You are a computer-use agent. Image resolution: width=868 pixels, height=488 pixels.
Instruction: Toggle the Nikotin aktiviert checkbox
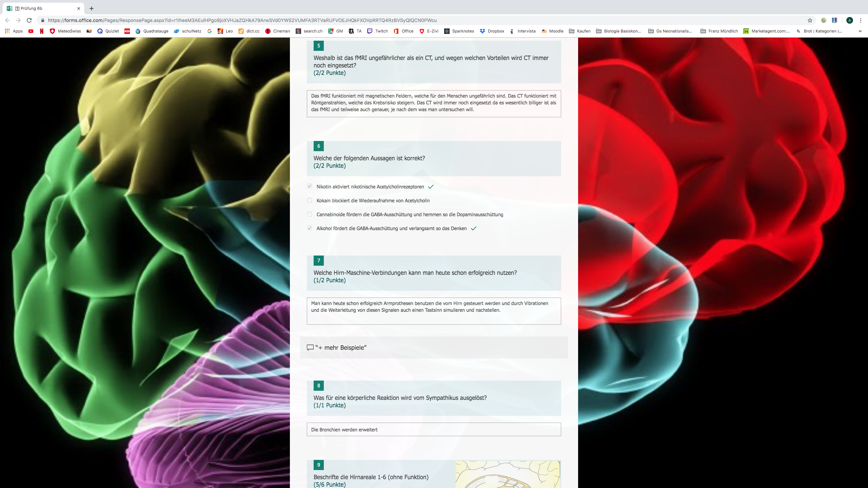[310, 186]
